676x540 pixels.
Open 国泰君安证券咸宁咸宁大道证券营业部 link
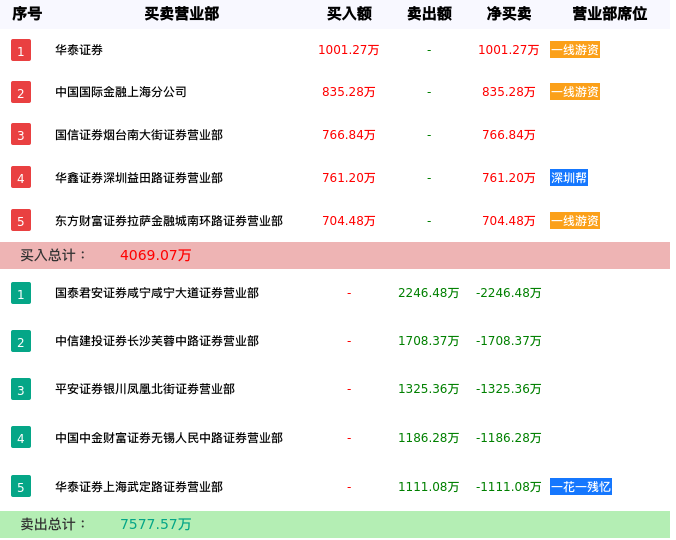coord(157,293)
